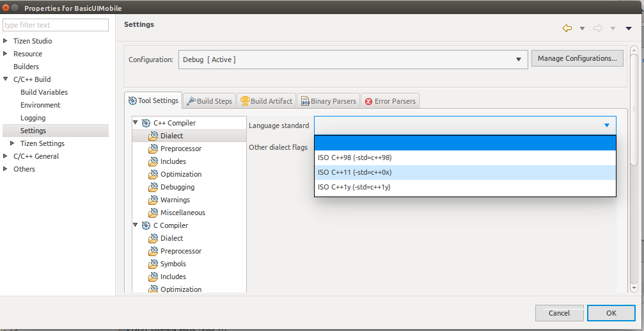Open the view menu triangle at top right
The height and width of the screenshot is (331, 644).
coord(629,28)
